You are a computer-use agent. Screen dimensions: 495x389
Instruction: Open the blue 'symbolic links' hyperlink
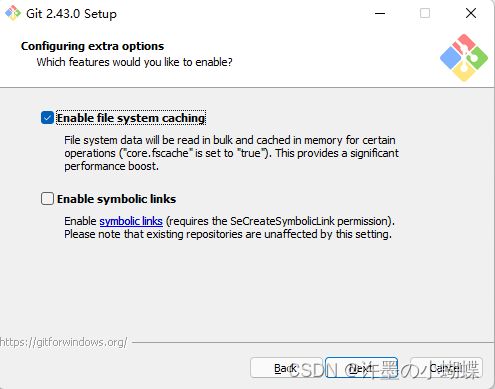pyautogui.click(x=131, y=221)
